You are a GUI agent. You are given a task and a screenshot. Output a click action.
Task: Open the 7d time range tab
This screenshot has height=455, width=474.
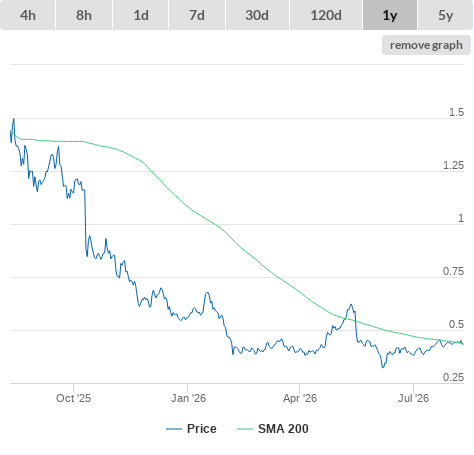(197, 15)
